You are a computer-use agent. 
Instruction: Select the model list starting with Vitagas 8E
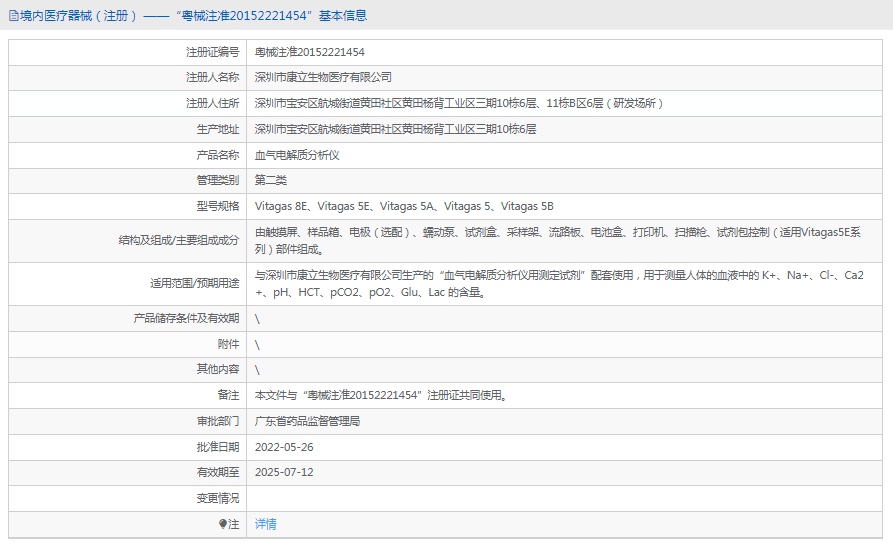point(404,206)
